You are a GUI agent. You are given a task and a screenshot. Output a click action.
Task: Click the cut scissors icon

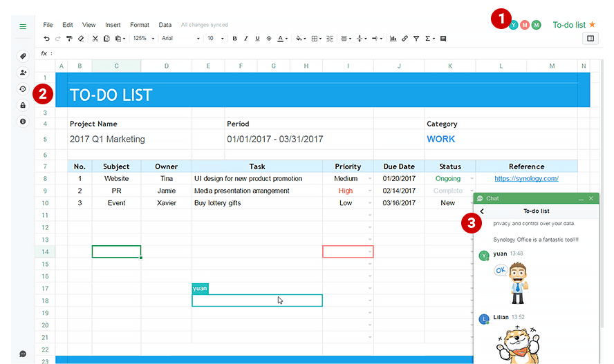click(x=95, y=38)
